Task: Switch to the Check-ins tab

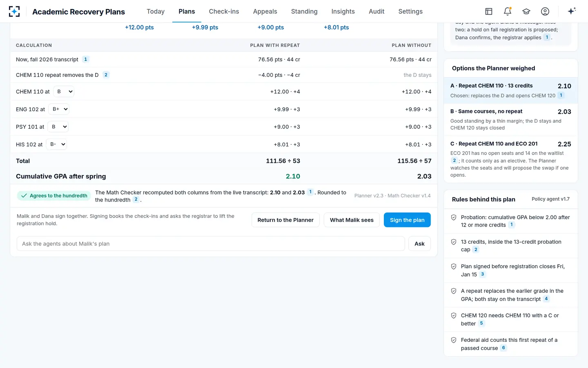Action: [224, 11]
